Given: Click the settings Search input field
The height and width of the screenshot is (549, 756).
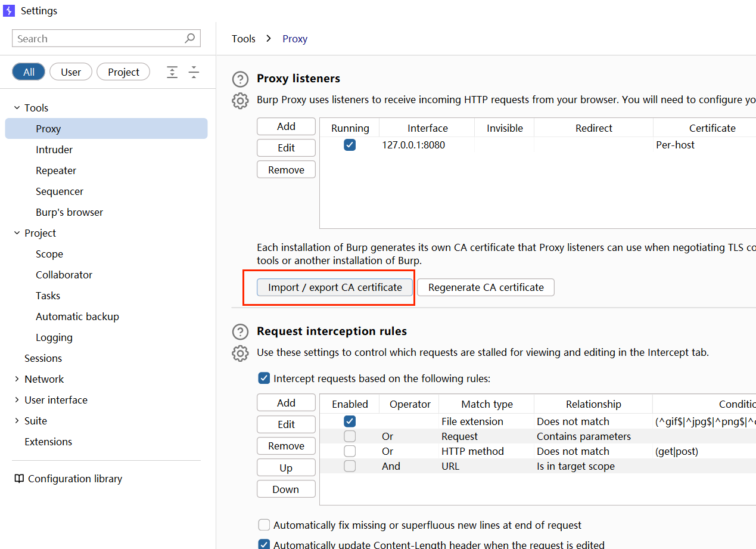Looking at the screenshot, I should (106, 39).
